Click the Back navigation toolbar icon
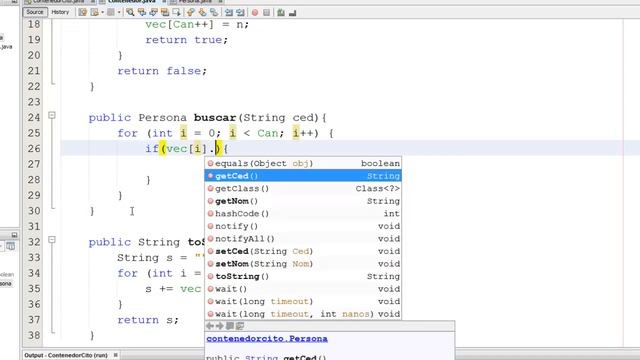Viewport: 640px width, 360px height. click(x=95, y=13)
